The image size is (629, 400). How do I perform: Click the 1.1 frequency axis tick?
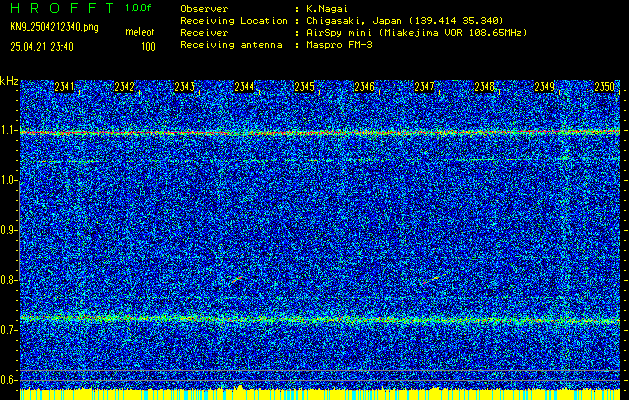[8, 131]
